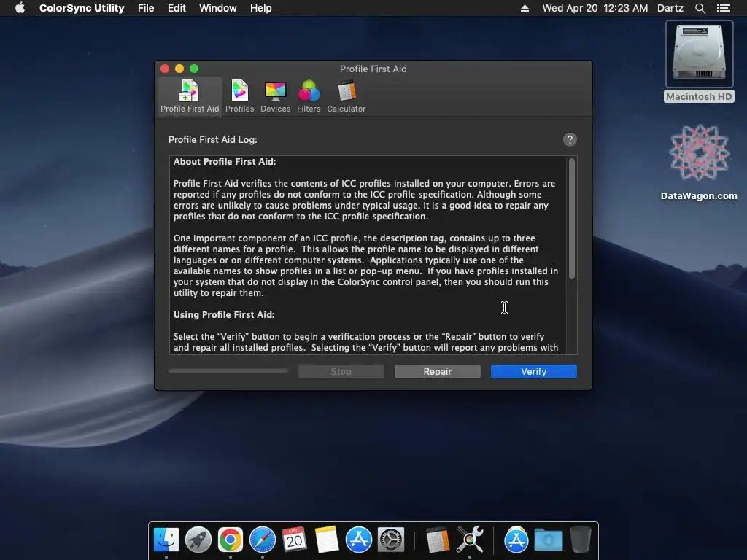Click the Calculator-style app icon in Dock
Image resolution: width=747 pixels, height=560 pixels.
[x=438, y=540]
